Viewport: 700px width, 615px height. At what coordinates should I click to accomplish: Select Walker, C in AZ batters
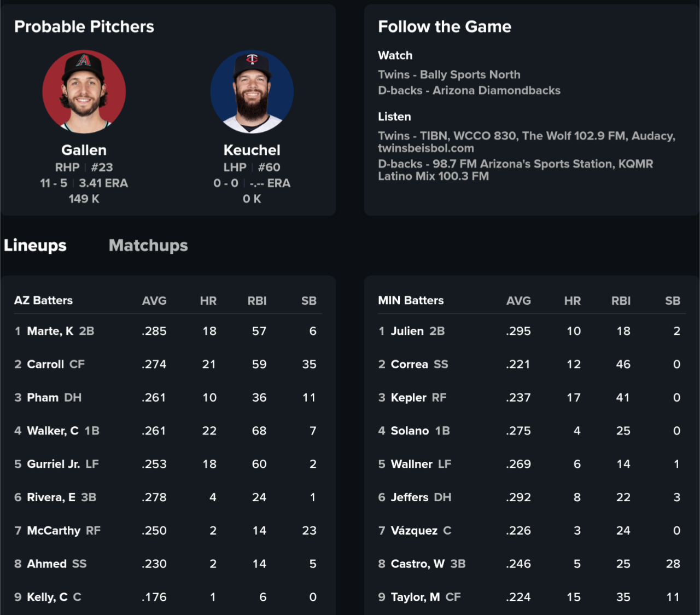point(52,431)
